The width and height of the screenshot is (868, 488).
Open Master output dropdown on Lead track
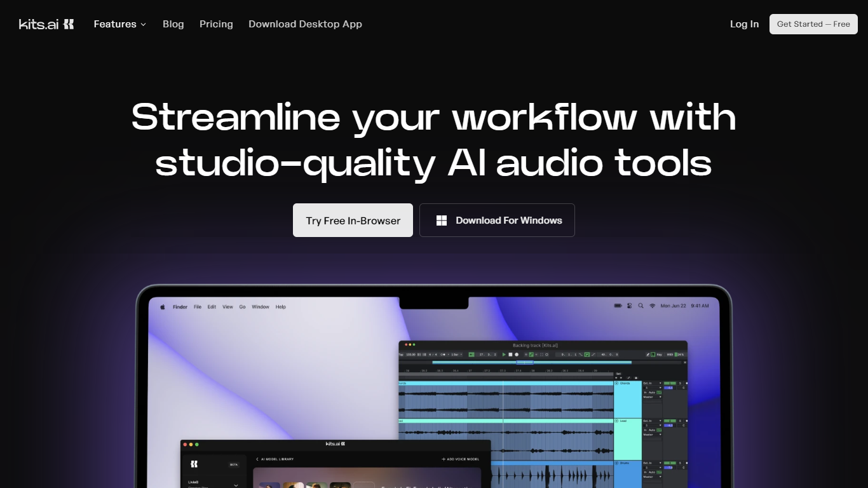pyautogui.click(x=652, y=435)
